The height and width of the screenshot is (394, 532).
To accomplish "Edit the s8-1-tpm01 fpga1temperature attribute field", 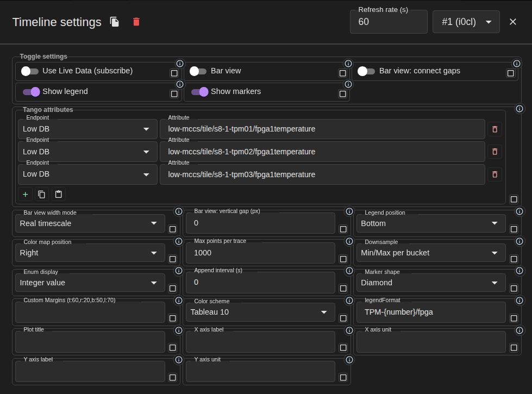I will (322, 129).
